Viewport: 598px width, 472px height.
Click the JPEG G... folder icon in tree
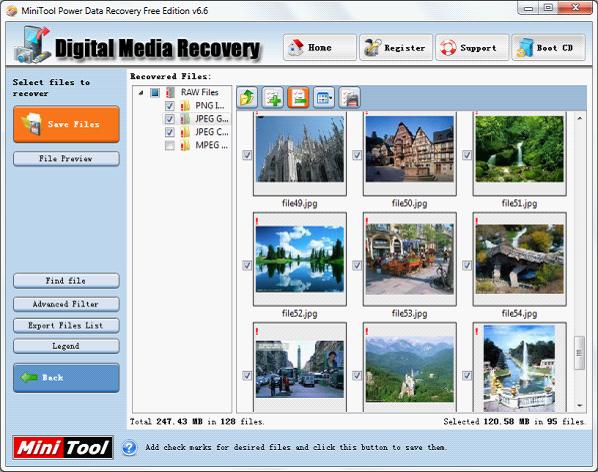tap(185, 119)
